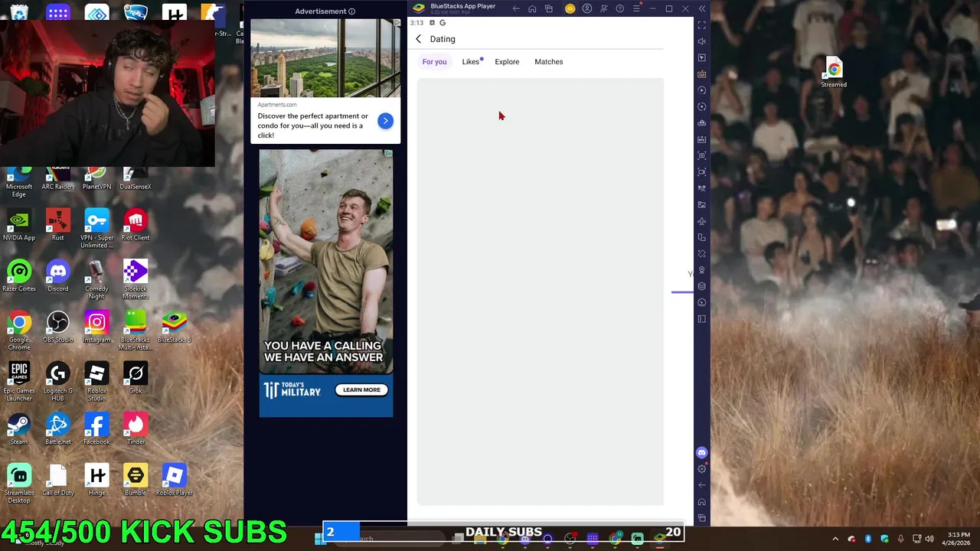Open the BlueStacks account profile icon
Image resolution: width=980 pixels, height=551 pixels.
tap(587, 8)
